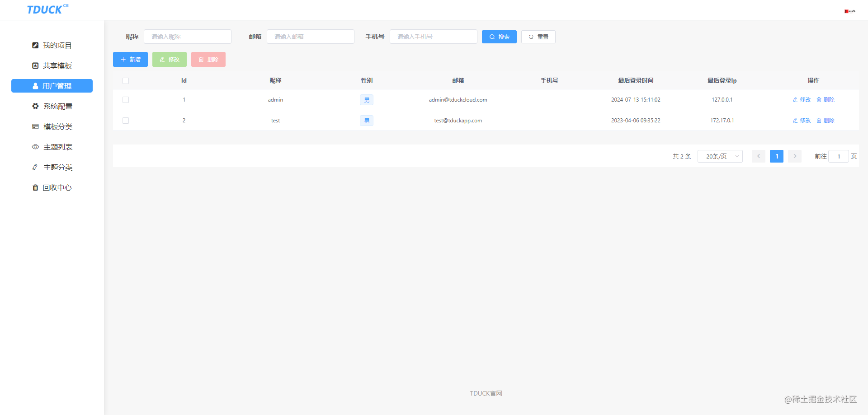
Task: Click the Id column header
Action: [x=184, y=80]
